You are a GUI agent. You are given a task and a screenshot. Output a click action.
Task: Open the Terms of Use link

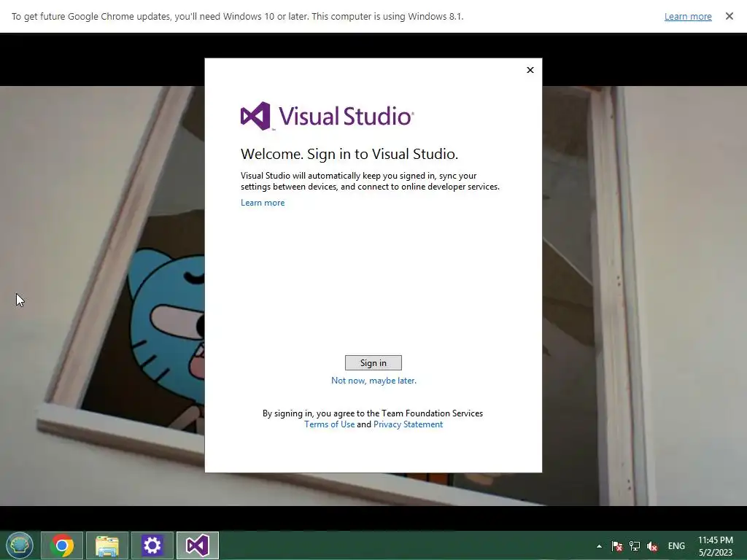(x=329, y=424)
